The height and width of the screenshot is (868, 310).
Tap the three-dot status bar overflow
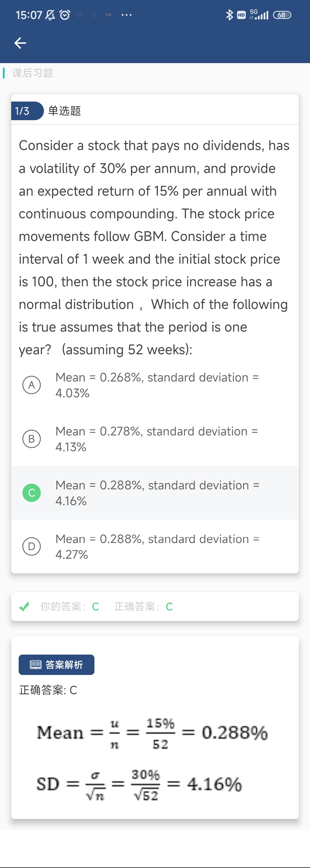pos(127,15)
